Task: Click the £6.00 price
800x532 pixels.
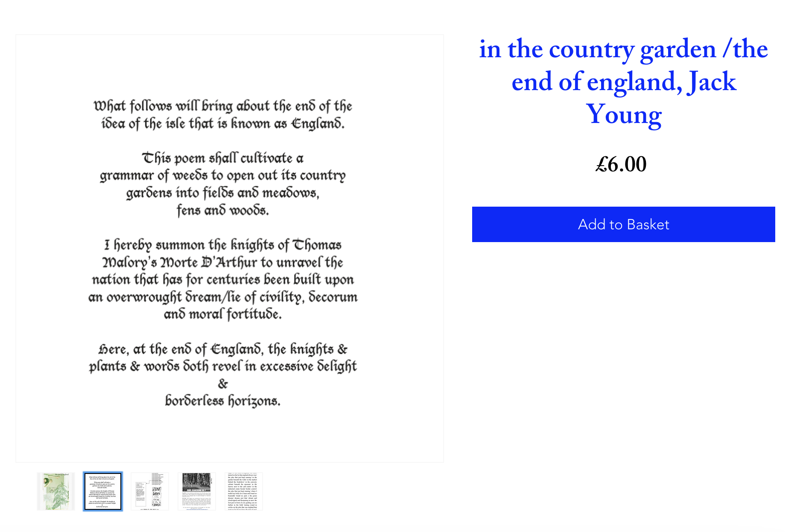Action: (621, 164)
